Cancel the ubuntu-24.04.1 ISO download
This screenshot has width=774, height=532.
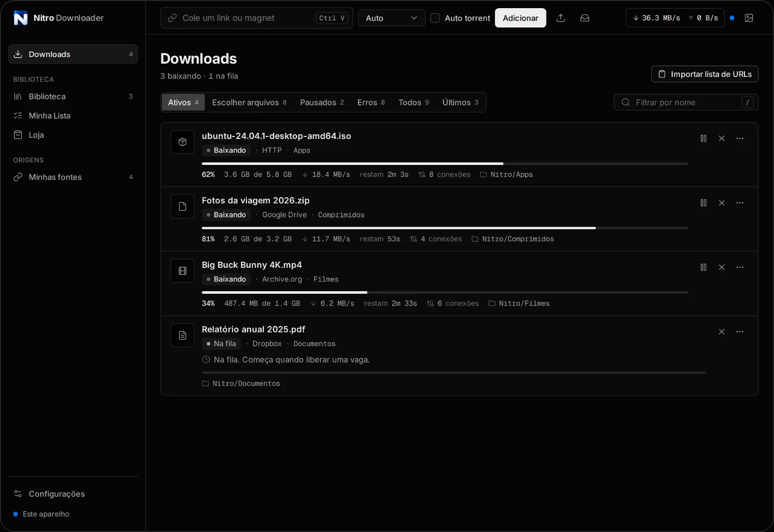point(722,138)
